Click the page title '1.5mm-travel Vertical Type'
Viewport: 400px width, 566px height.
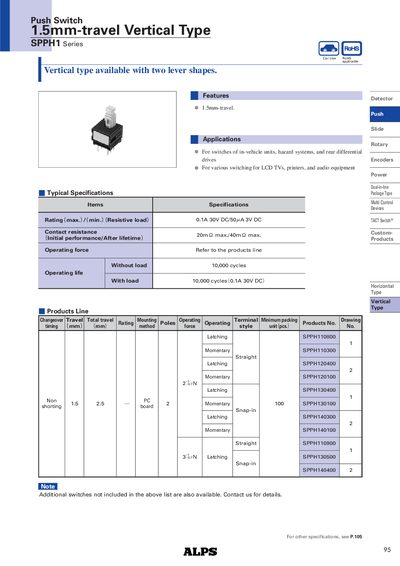121,30
